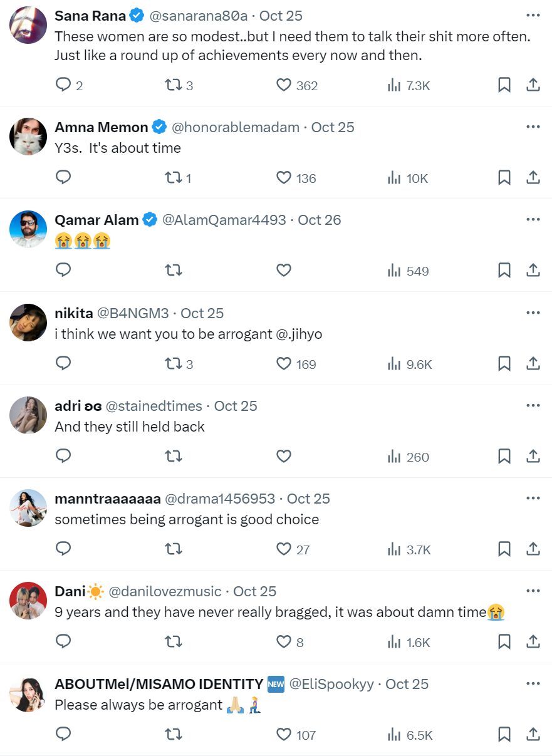Like the ABOUTMel/MISAMO IDENTITY tweet
This screenshot has width=552, height=756.
pyautogui.click(x=284, y=735)
